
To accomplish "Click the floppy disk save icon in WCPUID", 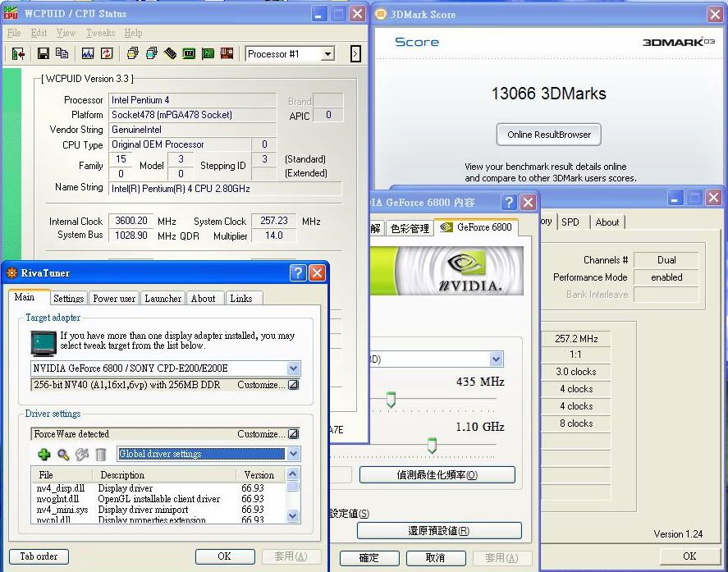I will (x=43, y=54).
